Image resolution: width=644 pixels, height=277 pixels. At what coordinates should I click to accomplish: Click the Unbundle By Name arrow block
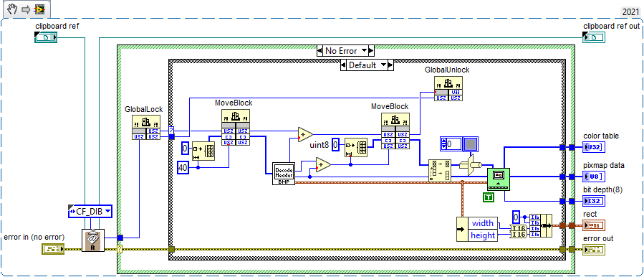[x=462, y=229]
